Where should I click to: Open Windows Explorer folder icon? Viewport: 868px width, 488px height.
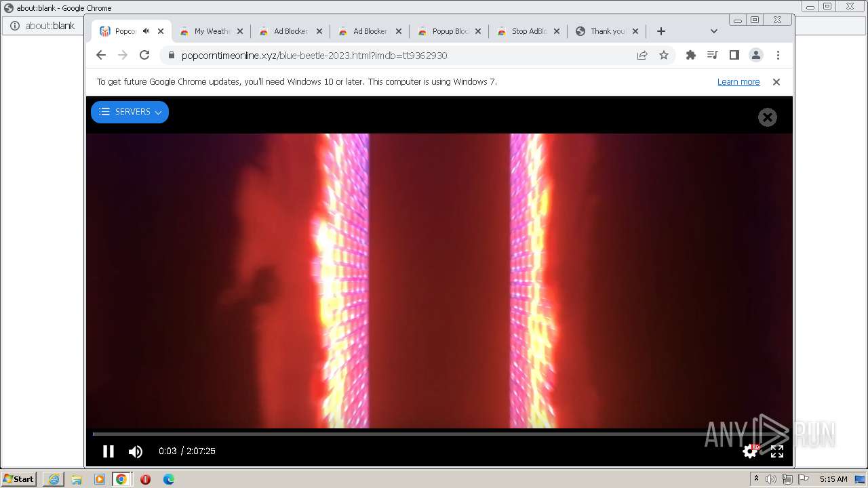pyautogui.click(x=77, y=479)
